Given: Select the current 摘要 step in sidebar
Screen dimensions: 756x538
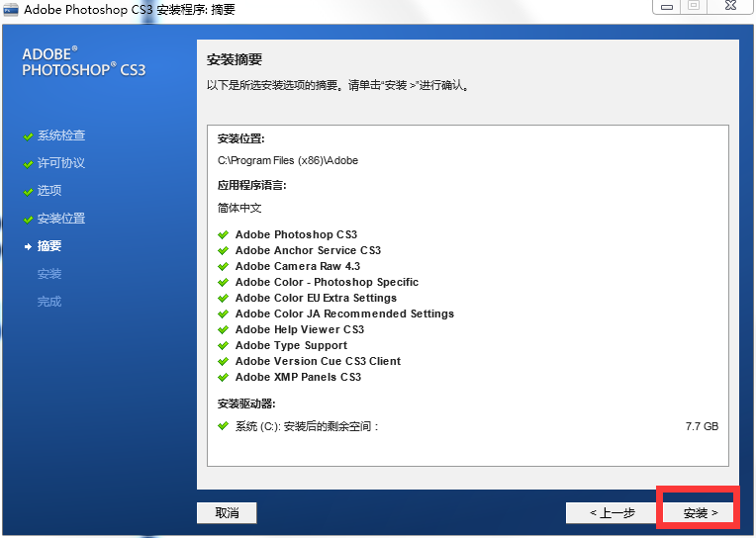Looking at the screenshot, I should pos(49,246).
